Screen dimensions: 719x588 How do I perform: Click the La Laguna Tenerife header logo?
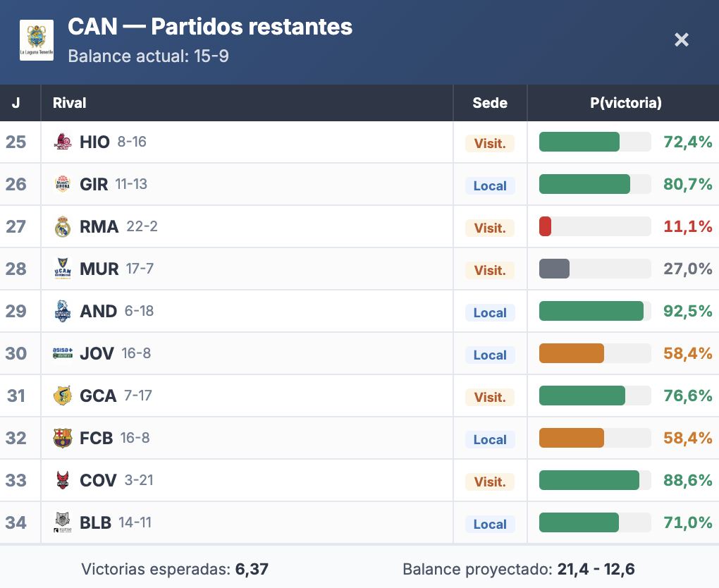37,40
